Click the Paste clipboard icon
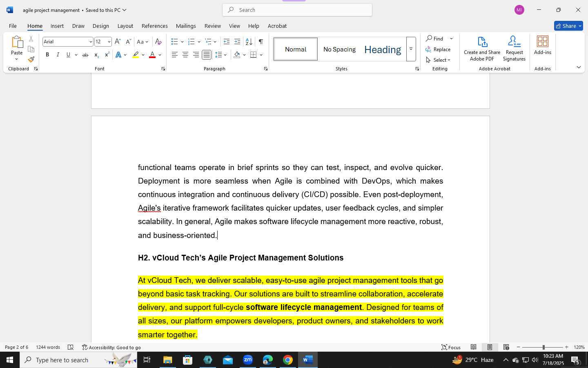 pyautogui.click(x=17, y=43)
